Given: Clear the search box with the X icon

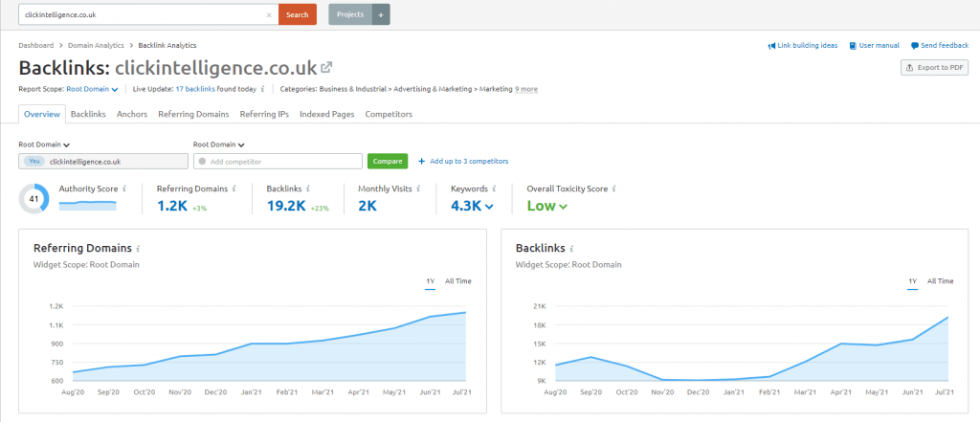Looking at the screenshot, I should [x=269, y=14].
